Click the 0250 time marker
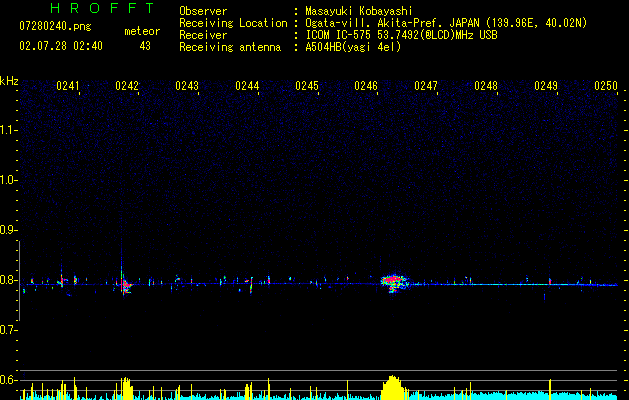 pos(606,86)
